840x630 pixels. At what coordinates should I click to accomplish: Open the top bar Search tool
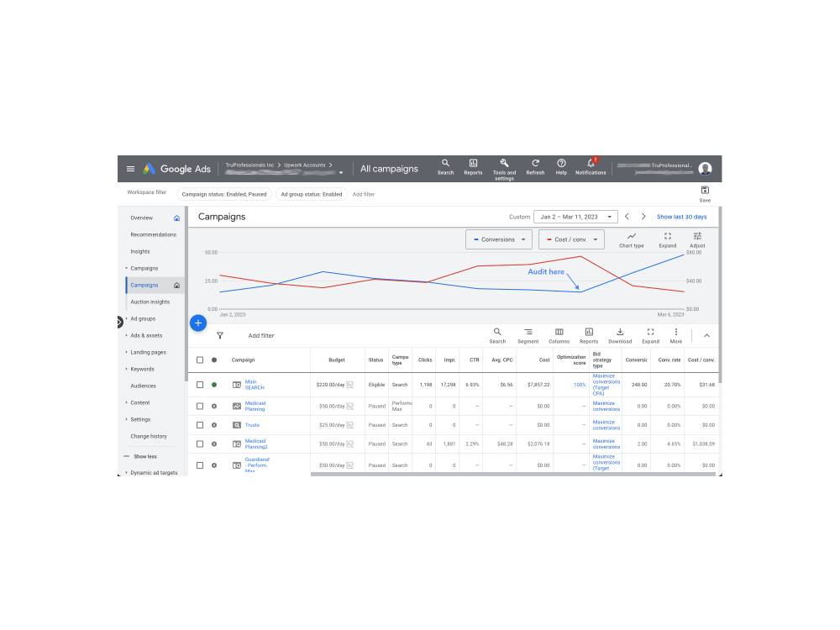pos(445,166)
